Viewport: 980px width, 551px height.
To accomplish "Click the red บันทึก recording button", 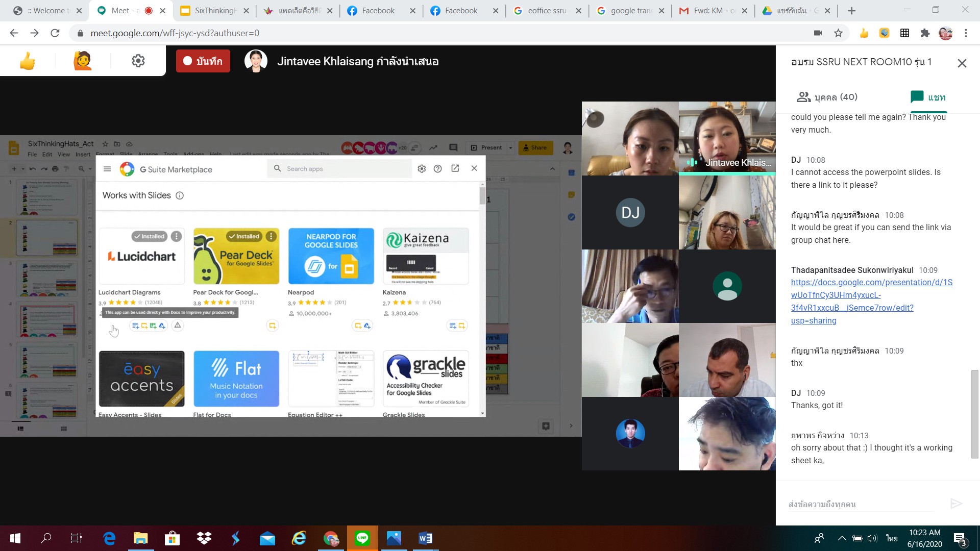I will [x=203, y=61].
